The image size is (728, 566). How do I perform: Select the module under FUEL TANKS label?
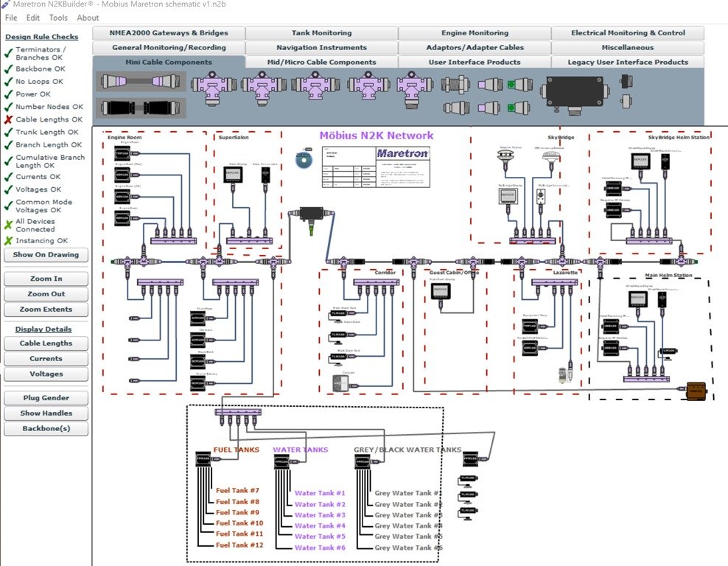pos(204,459)
